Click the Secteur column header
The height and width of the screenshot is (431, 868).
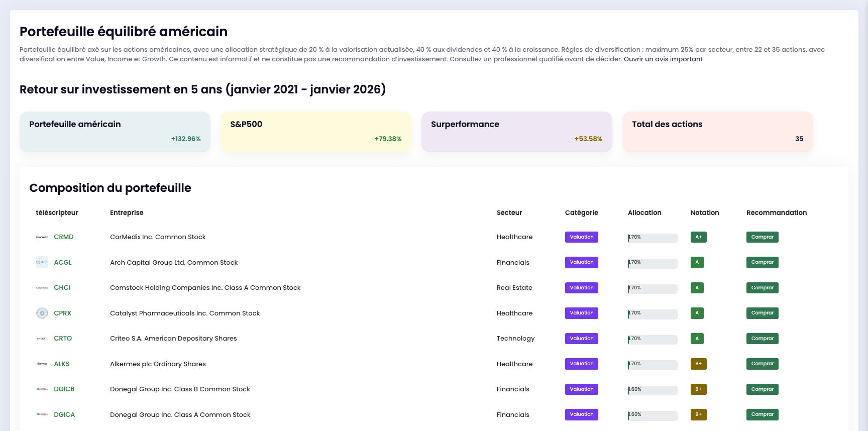[509, 213]
